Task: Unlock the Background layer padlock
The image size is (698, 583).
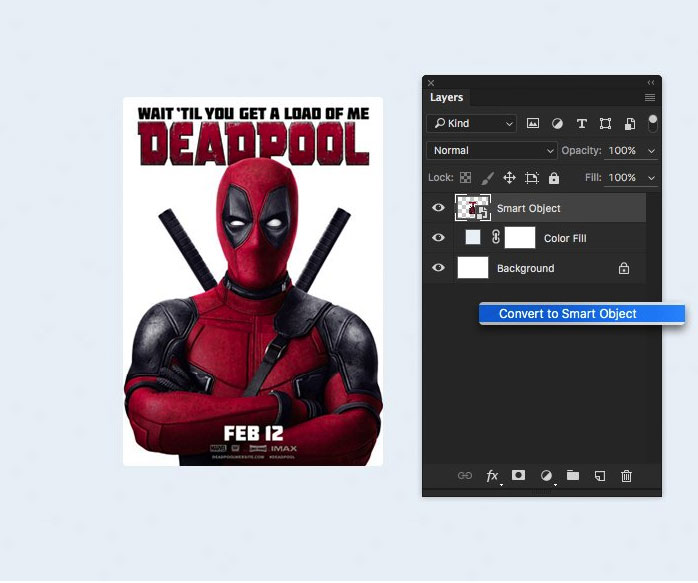Action: (624, 268)
